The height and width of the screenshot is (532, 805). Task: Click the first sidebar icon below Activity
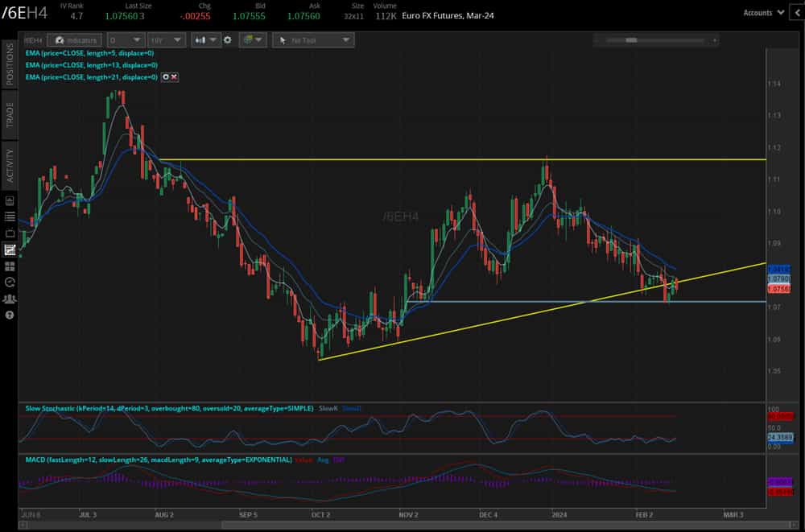pos(10,200)
